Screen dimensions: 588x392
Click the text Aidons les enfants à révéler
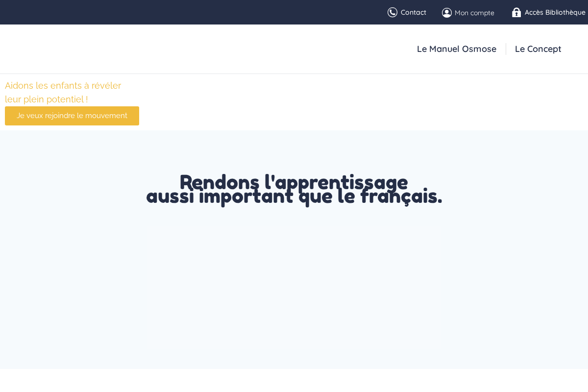coord(63,86)
